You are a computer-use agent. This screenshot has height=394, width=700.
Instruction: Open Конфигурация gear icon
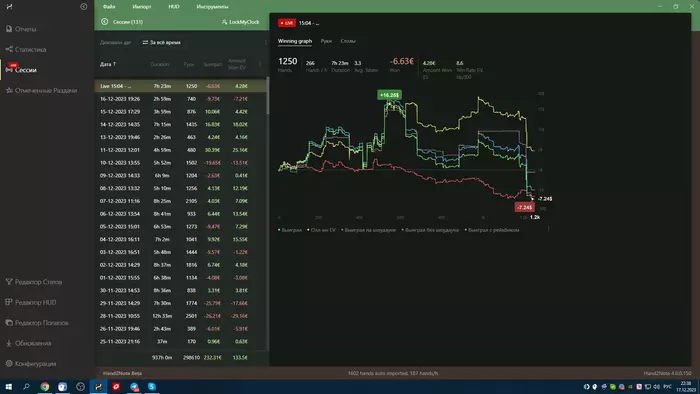[x=9, y=363]
